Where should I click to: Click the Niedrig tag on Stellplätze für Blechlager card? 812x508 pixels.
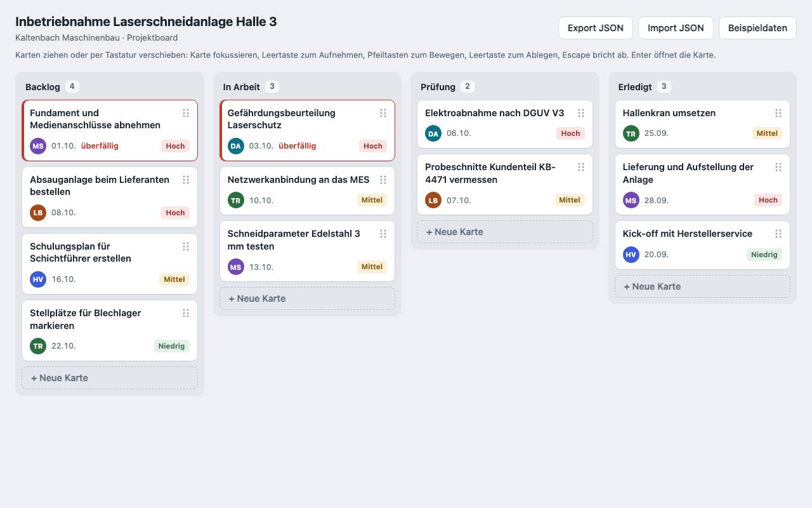click(171, 346)
